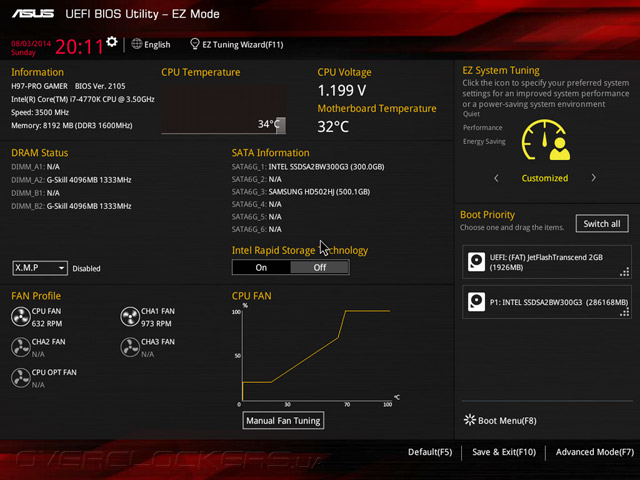Turn Intel Rapid Storage Technology Off
640x480 pixels.
320,267
